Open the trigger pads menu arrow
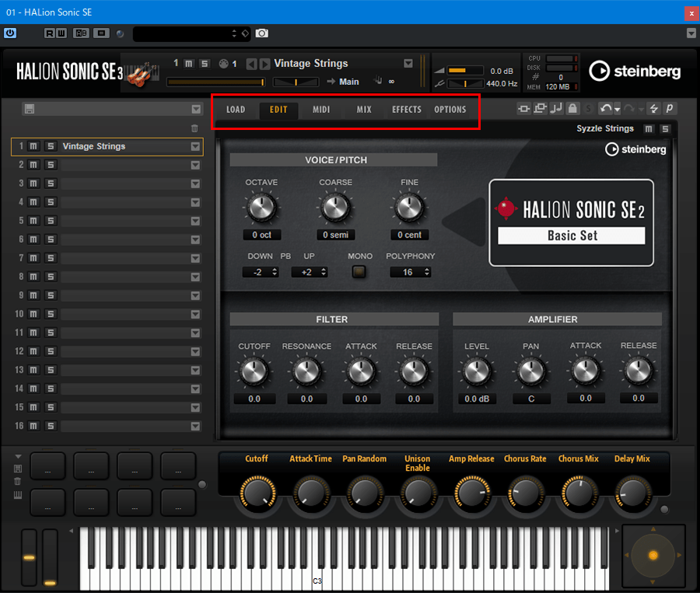 [x=18, y=456]
